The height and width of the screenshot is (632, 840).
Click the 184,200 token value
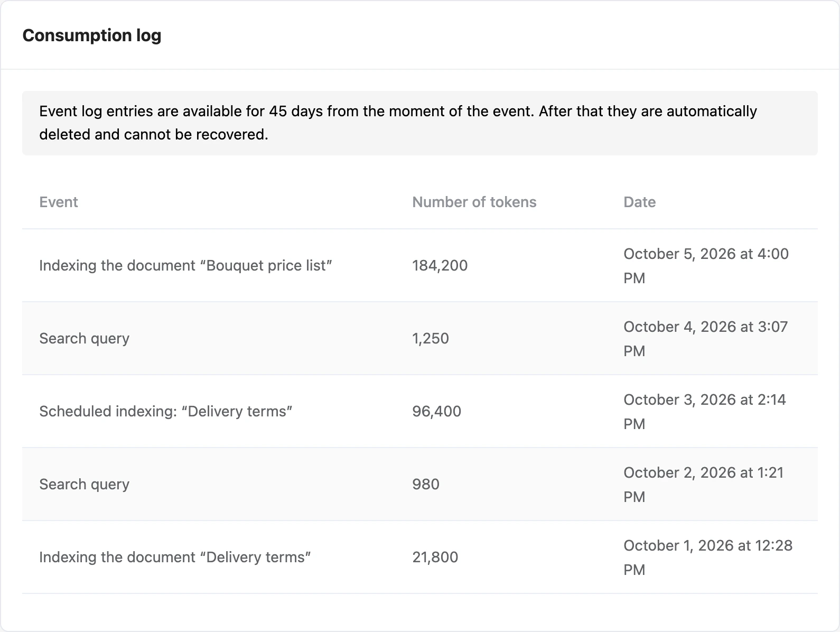coord(440,265)
